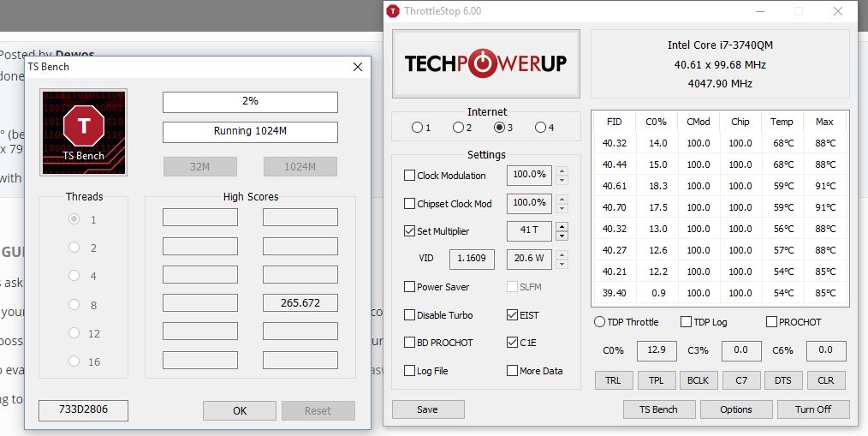Enable BD PROCHOT checkbox

pyautogui.click(x=410, y=343)
